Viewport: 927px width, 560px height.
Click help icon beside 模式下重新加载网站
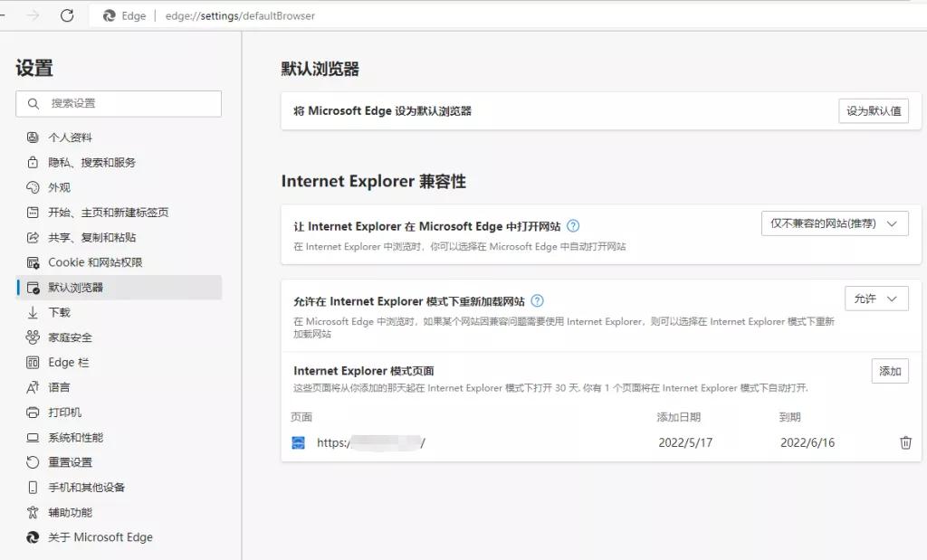(537, 301)
